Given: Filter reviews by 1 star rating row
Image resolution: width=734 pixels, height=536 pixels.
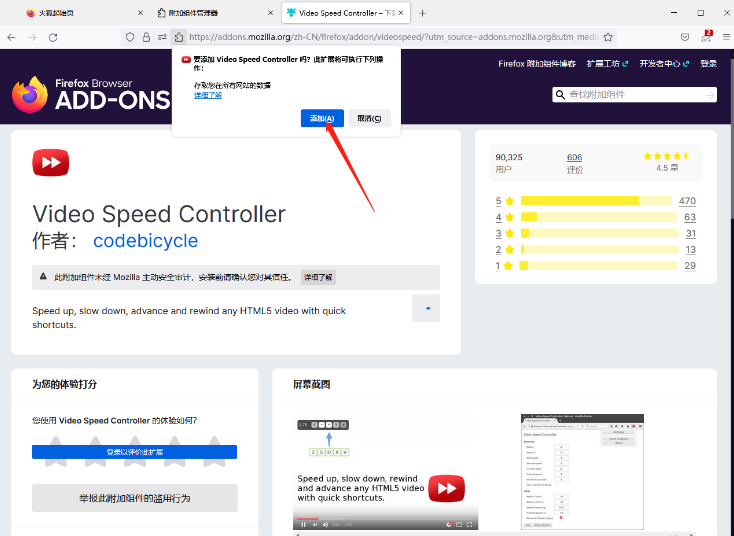Looking at the screenshot, I should tap(596, 265).
